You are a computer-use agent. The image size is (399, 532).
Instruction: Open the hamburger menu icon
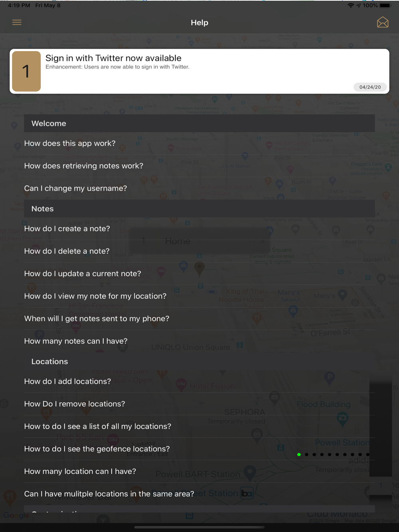(17, 22)
